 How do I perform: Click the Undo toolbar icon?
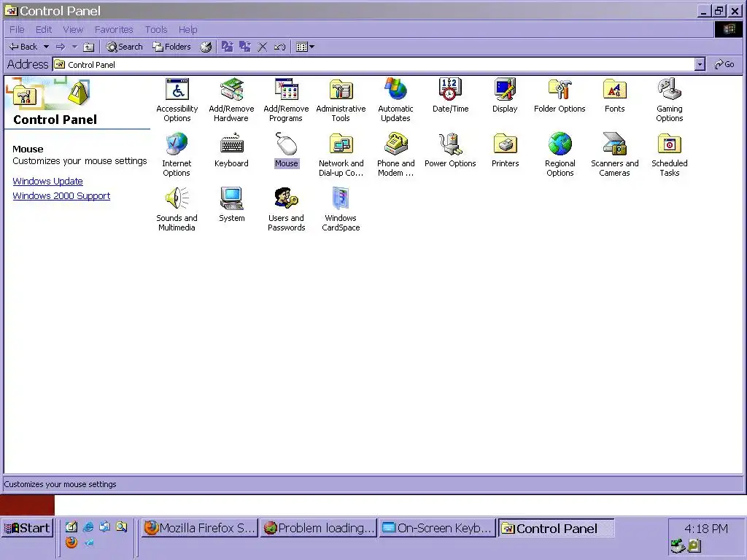click(280, 47)
